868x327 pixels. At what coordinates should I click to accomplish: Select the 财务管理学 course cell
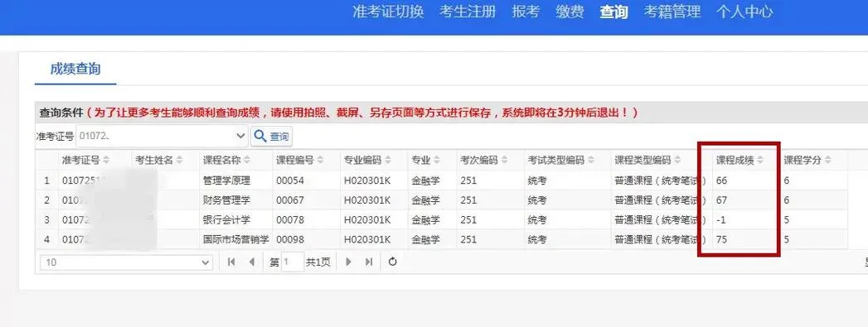(235, 200)
